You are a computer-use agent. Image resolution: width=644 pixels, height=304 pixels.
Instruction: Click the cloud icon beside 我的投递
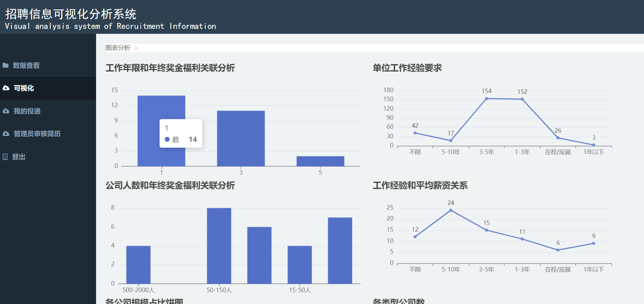tap(6, 111)
